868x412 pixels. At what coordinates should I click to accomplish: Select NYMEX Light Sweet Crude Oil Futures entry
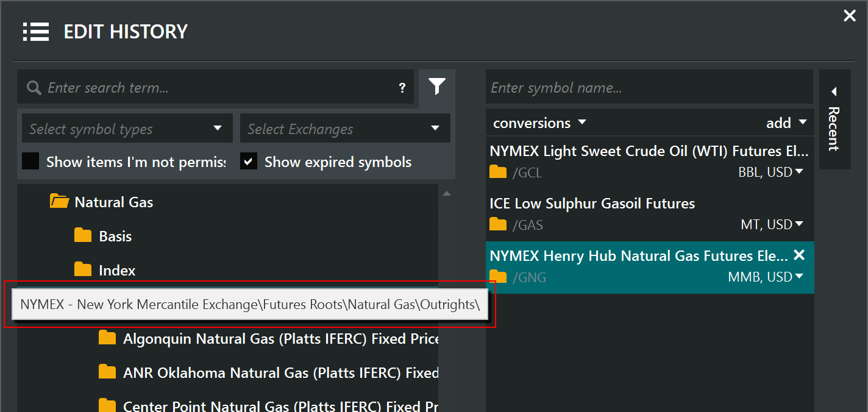pos(650,162)
